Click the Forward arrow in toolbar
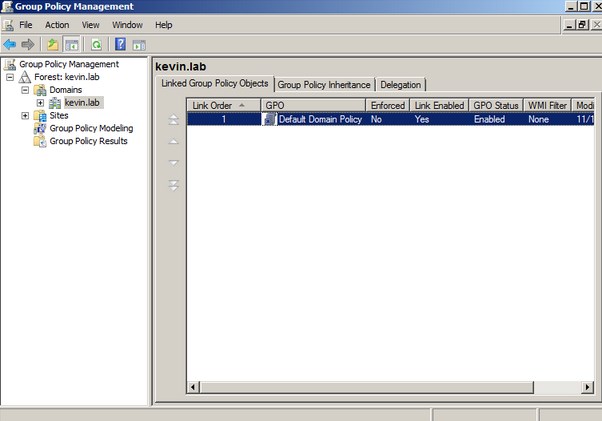Screen dimensions: 602x421 pos(28,45)
